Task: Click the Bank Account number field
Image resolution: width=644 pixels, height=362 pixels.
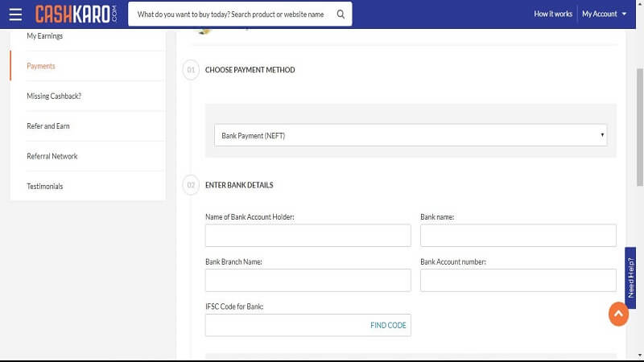Action: pos(518,280)
